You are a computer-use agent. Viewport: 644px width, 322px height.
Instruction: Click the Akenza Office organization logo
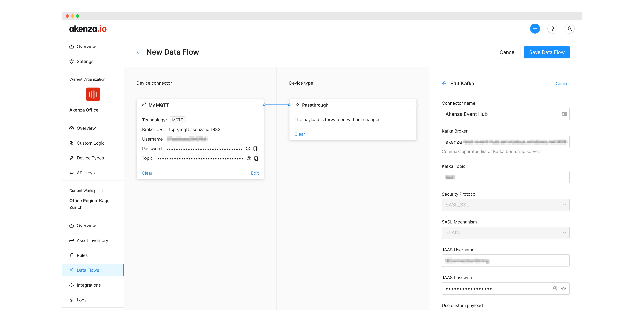point(93,94)
